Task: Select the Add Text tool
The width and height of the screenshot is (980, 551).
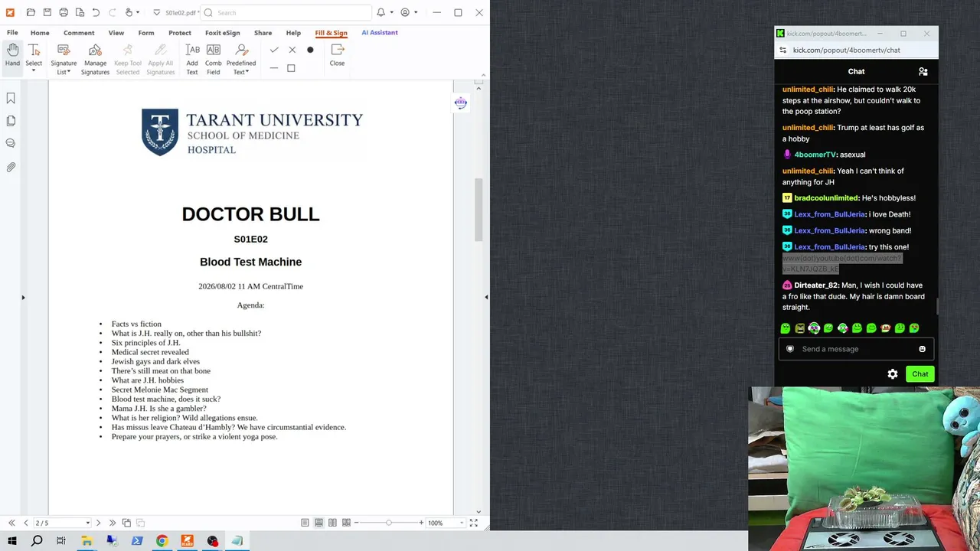Action: (x=192, y=58)
